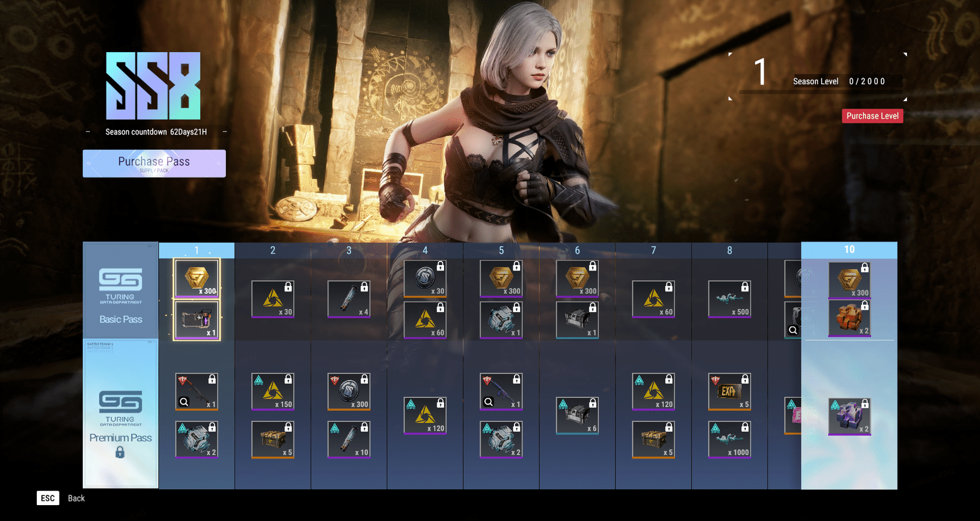Select the level 4 premium x120 reward
The width and height of the screenshot is (980, 521).
pyautogui.click(x=425, y=416)
